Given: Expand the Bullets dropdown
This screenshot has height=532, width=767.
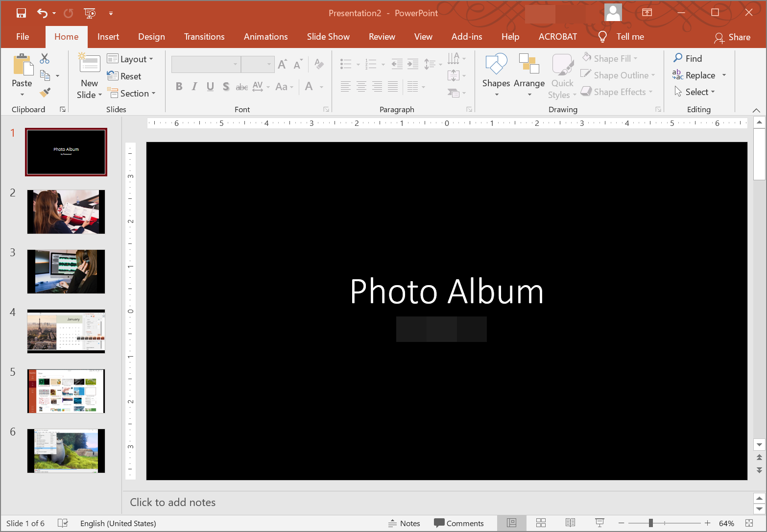Looking at the screenshot, I should [358, 64].
